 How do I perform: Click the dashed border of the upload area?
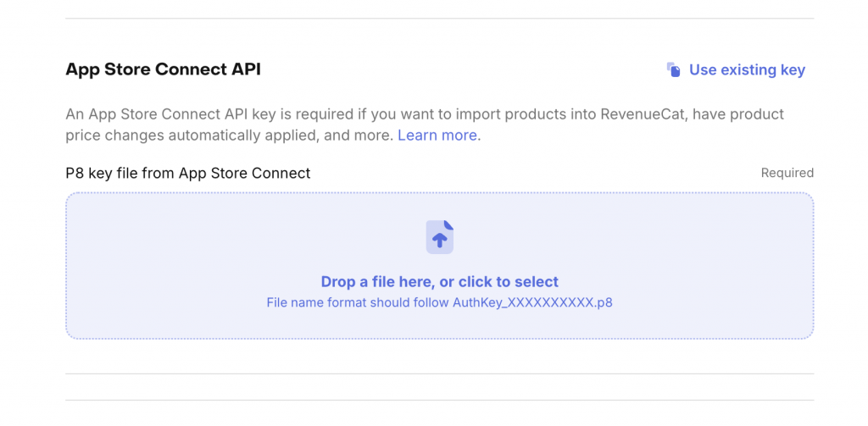pyautogui.click(x=439, y=193)
